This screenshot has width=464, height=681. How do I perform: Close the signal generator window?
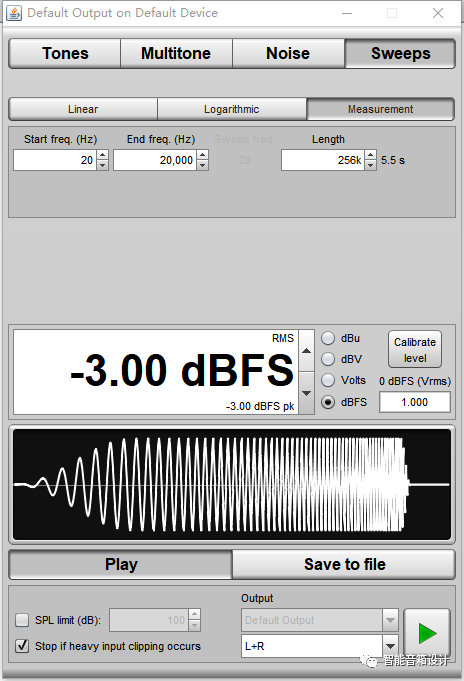pos(438,13)
